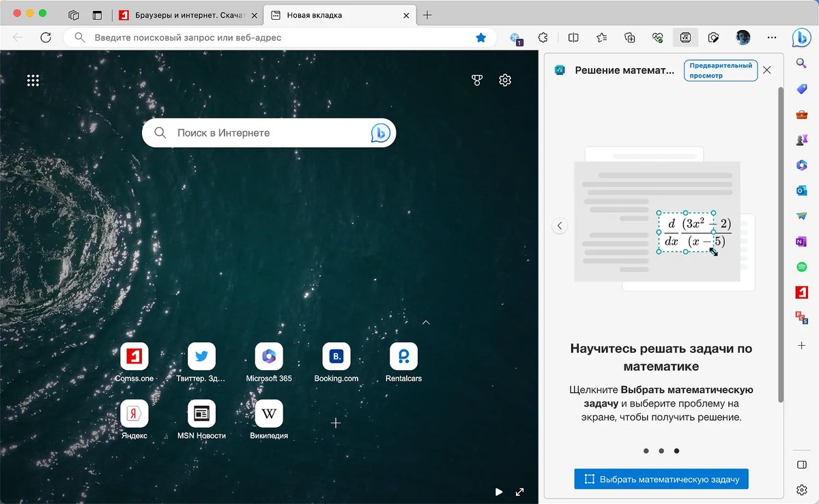Click Bing icon inside the search box
Screen dimensions: 819x504
(380, 133)
